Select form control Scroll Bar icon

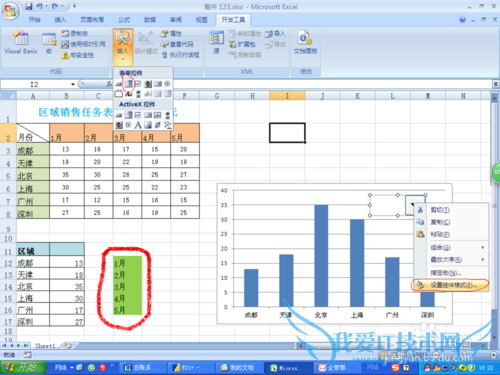coord(138,94)
